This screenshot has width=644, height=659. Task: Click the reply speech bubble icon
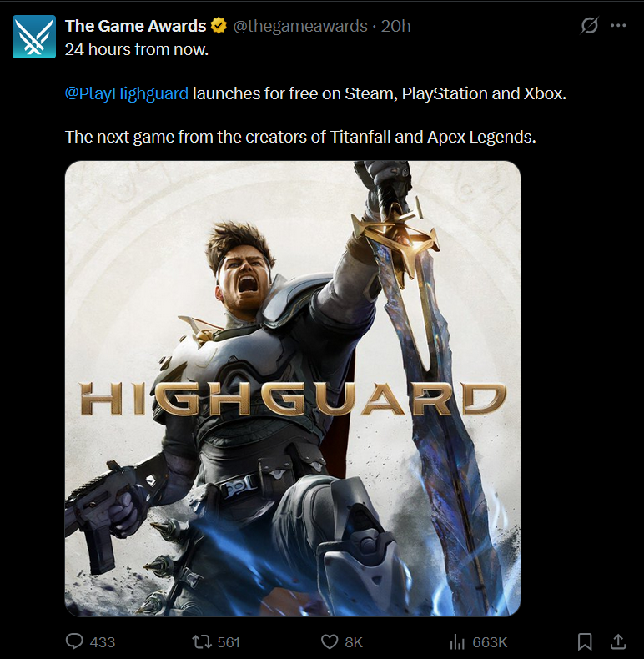(74, 641)
